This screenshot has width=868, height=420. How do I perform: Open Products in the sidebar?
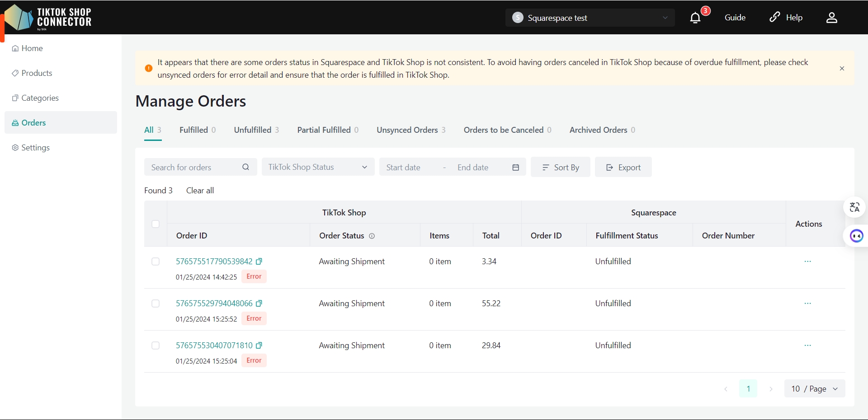pos(61,73)
